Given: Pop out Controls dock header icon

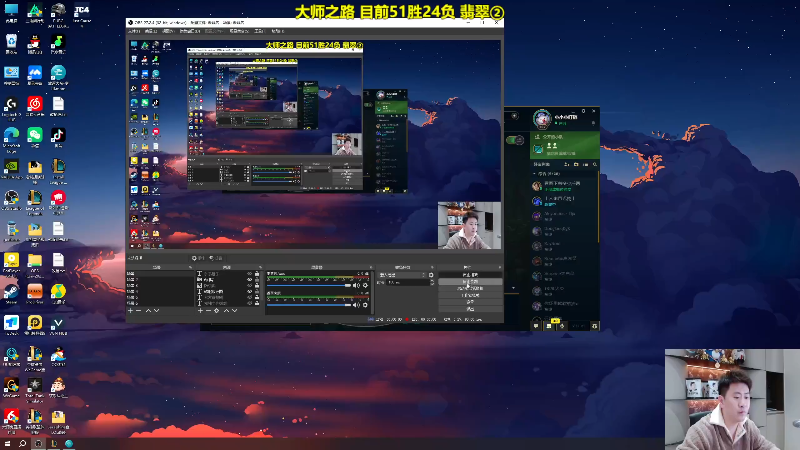Looking at the screenshot, I should pos(501,267).
